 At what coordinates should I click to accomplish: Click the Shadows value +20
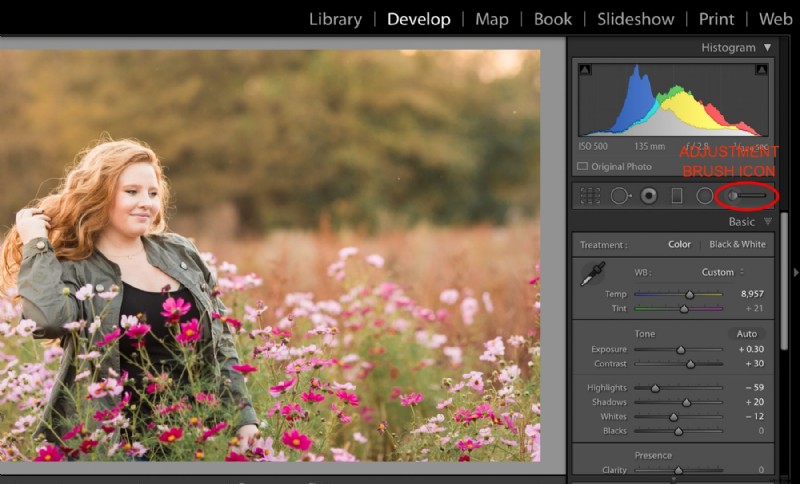click(755, 402)
